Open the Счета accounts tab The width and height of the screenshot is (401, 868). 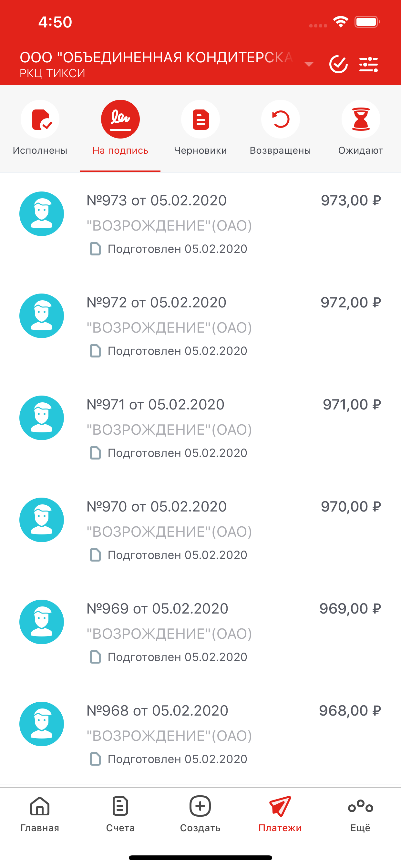point(120,814)
